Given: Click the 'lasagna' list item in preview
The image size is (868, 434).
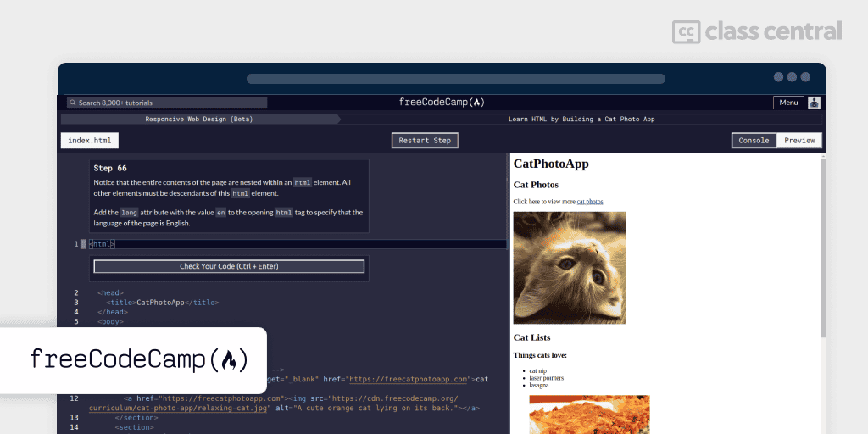Looking at the screenshot, I should (538, 386).
